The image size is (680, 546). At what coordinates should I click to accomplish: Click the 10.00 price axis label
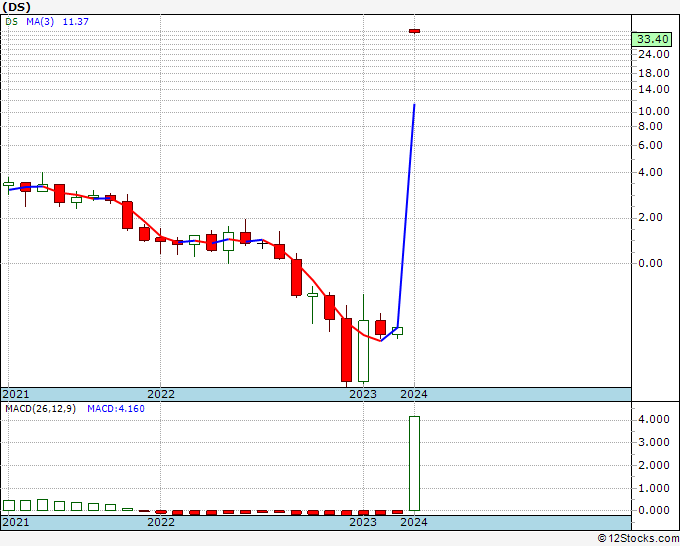coord(654,111)
